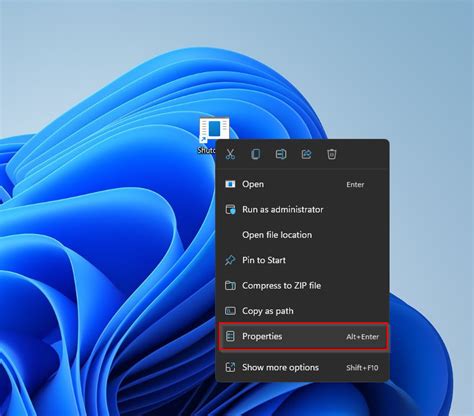This screenshot has width=474, height=416.
Task: Click the Compress to ZIP folder icon
Action: (230, 285)
